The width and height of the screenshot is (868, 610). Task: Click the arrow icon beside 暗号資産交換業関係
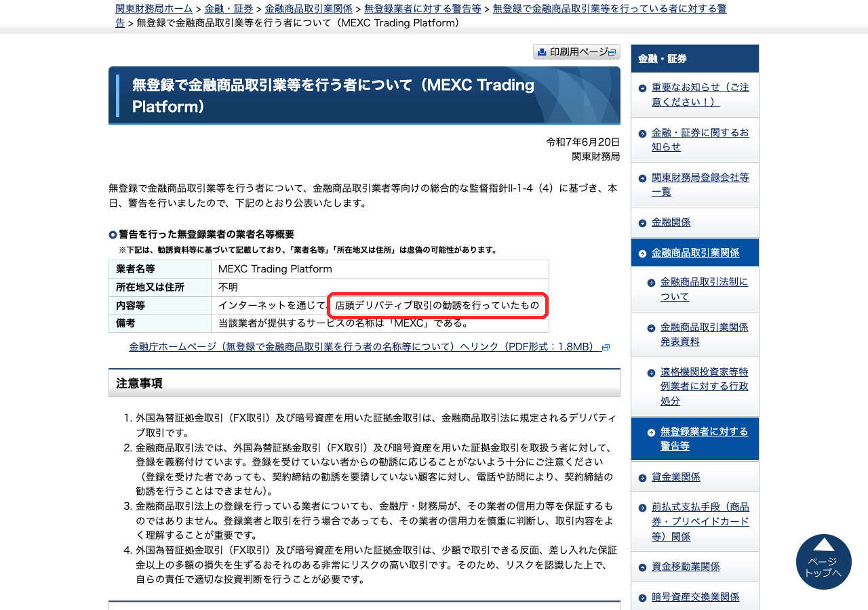coord(642,597)
